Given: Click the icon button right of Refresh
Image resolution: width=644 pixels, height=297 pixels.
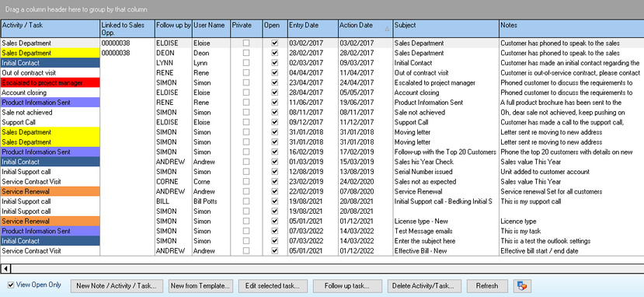Looking at the screenshot, I should [x=523, y=286].
